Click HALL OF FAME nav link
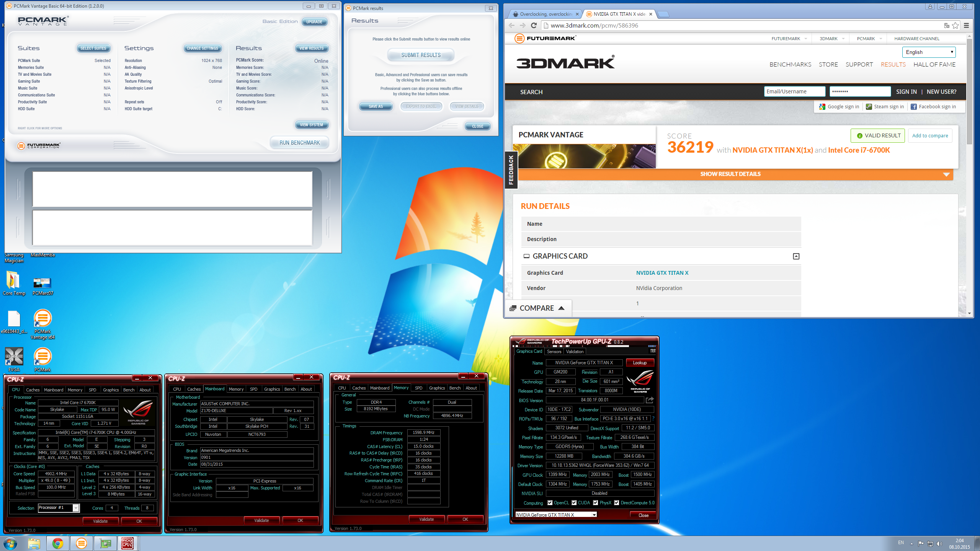The image size is (980, 551). 934,65
